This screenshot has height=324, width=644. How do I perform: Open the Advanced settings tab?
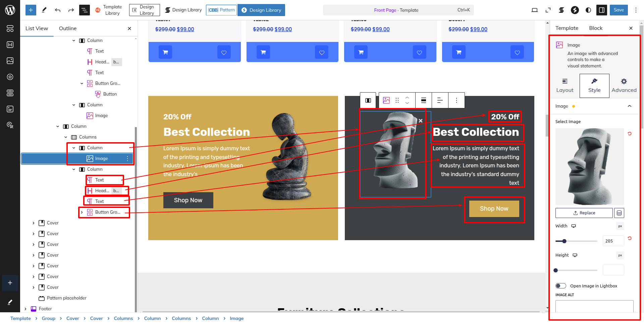pos(624,86)
